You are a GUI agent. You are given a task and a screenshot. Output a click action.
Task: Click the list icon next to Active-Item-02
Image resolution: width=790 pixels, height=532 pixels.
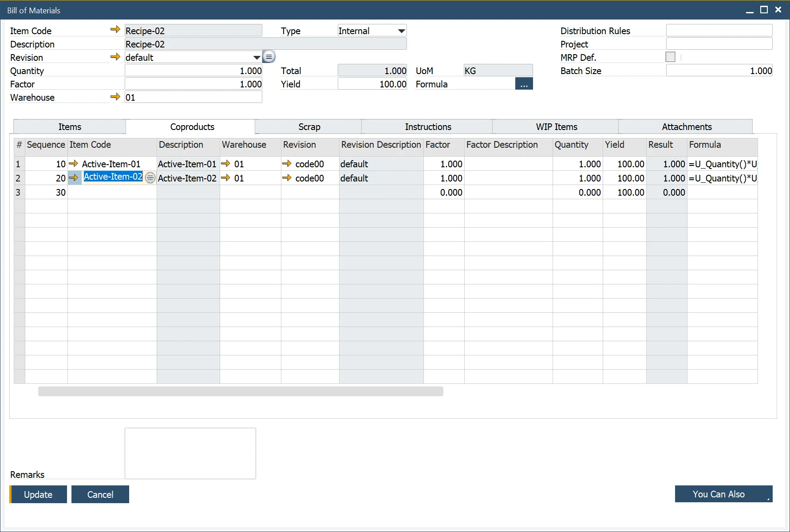(150, 178)
